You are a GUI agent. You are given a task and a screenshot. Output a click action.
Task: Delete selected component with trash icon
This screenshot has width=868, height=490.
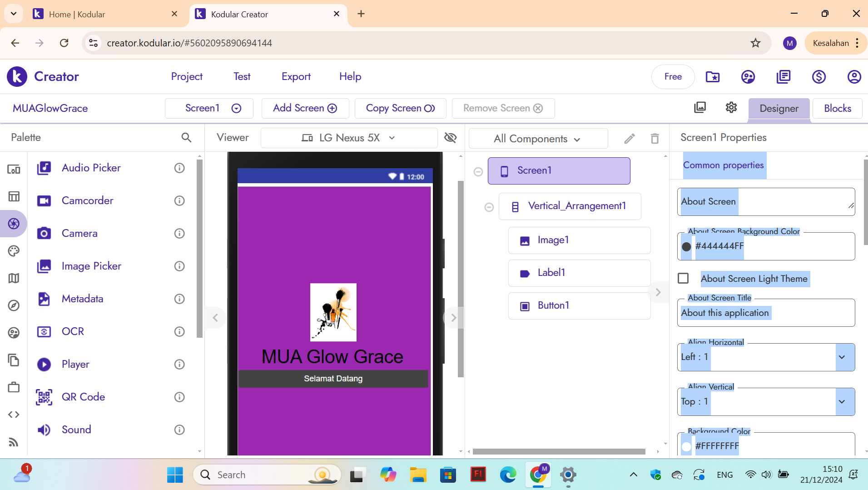(655, 139)
